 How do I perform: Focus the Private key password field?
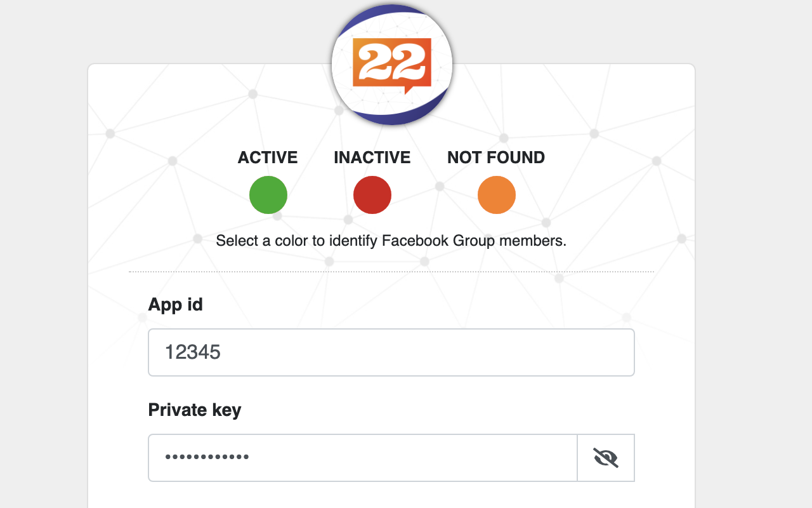click(x=362, y=457)
